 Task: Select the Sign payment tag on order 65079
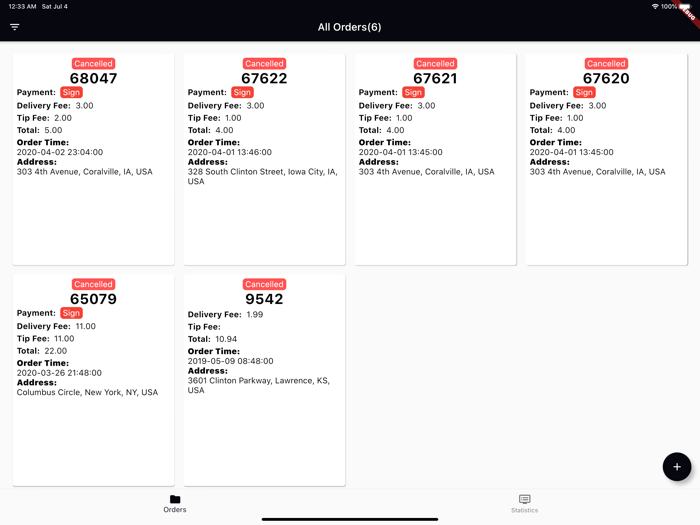(x=71, y=313)
